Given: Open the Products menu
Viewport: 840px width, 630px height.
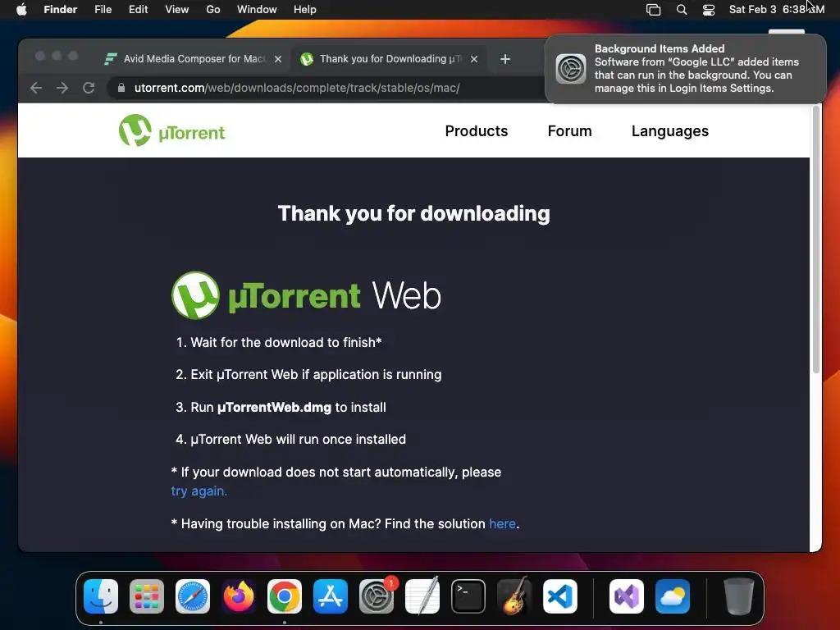Looking at the screenshot, I should 477,131.
